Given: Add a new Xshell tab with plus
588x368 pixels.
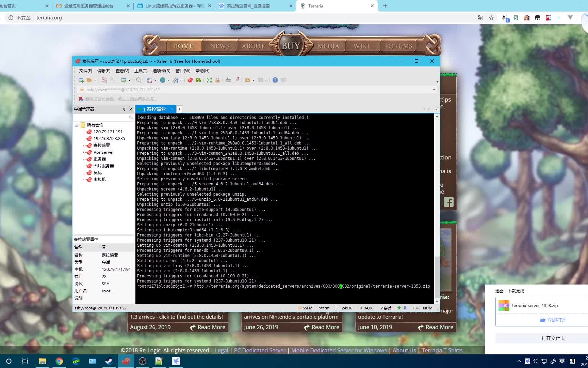Looking at the screenshot, I should pyautogui.click(x=179, y=109).
